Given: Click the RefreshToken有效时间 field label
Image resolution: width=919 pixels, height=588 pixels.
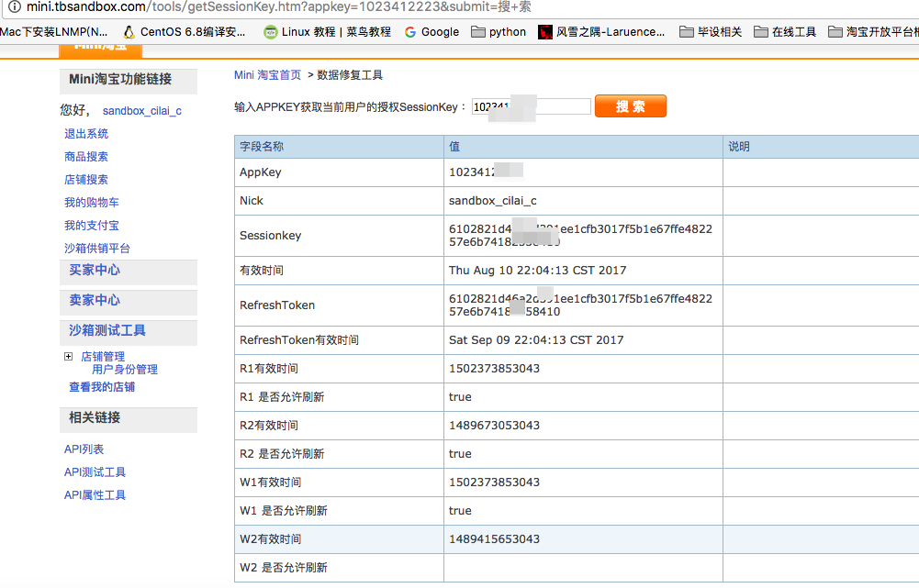Looking at the screenshot, I should click(x=299, y=340).
